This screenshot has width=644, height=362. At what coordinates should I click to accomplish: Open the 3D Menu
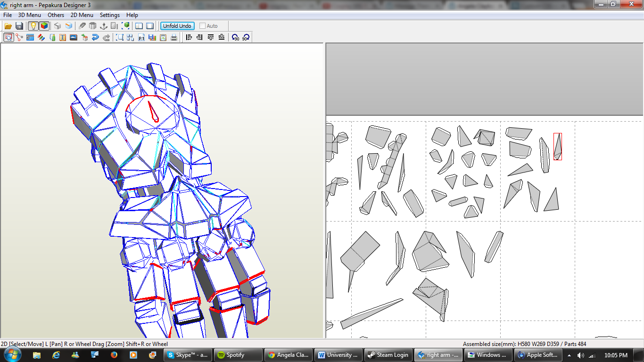[x=29, y=15]
